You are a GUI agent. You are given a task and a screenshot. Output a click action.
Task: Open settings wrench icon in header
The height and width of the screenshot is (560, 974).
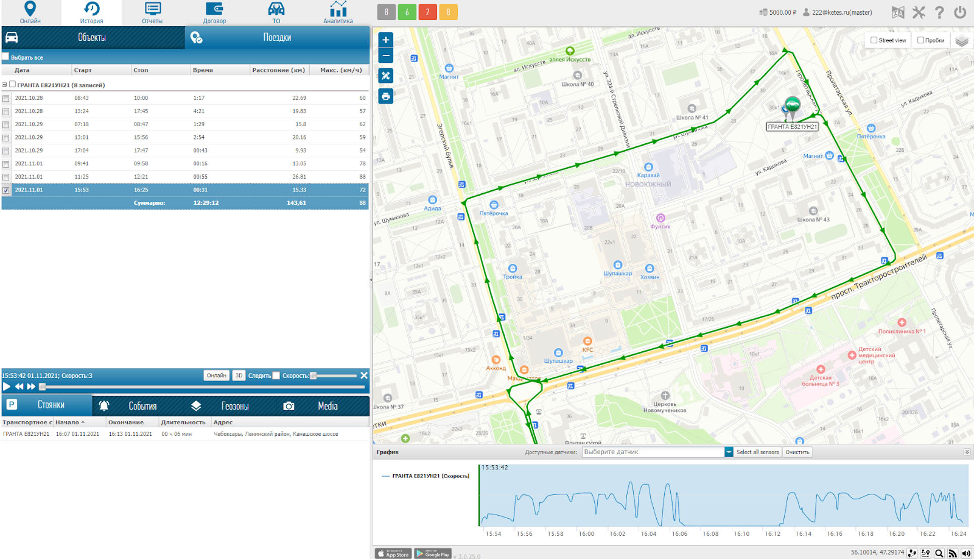(919, 13)
